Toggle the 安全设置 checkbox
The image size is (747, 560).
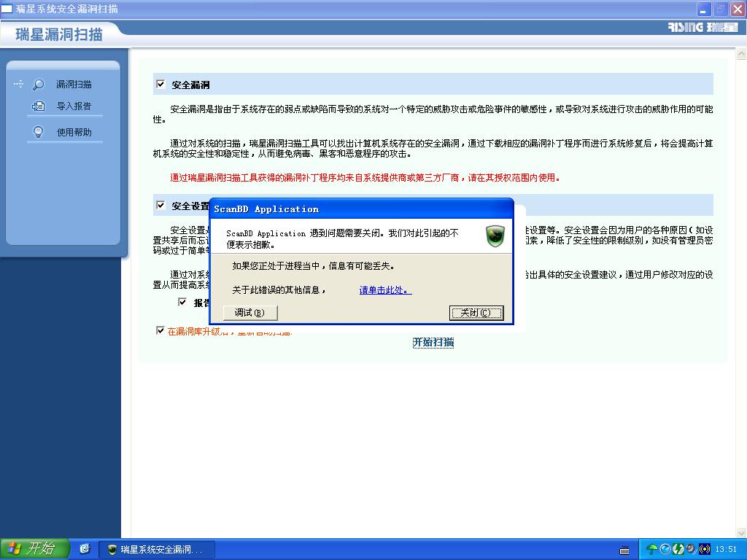[160, 205]
